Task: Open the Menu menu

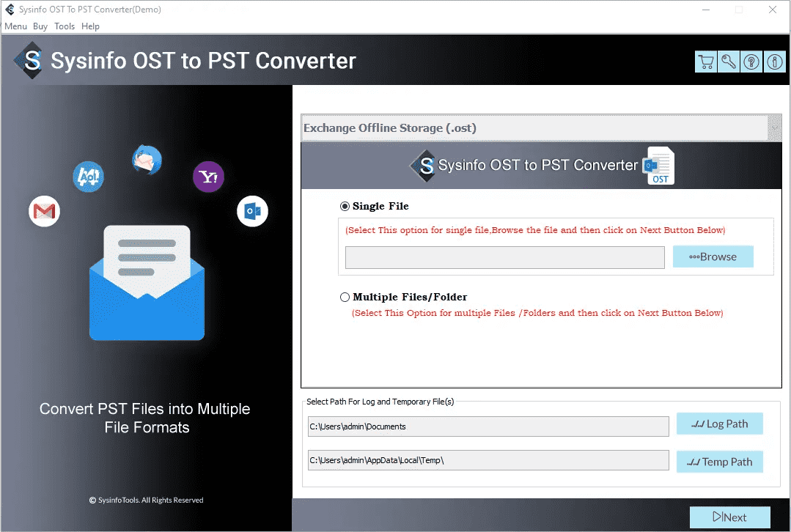Action: pos(15,26)
